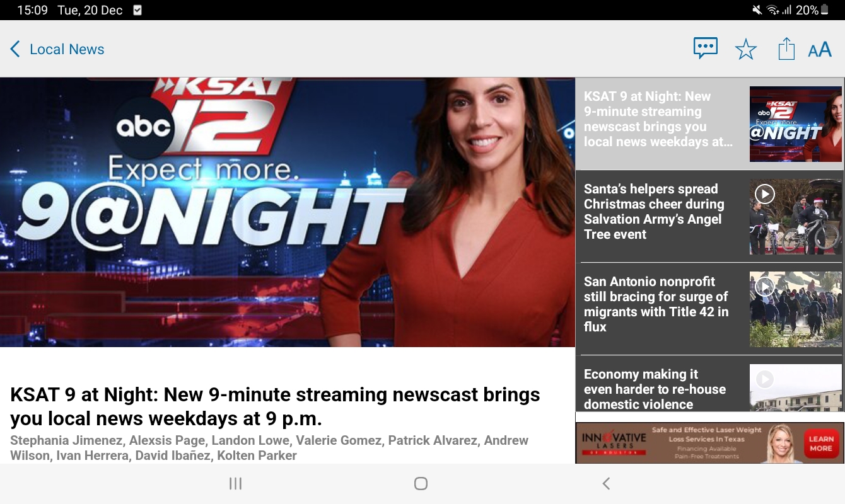
Task: Open Santa's helpers Angel Tree story
Action: click(x=709, y=216)
